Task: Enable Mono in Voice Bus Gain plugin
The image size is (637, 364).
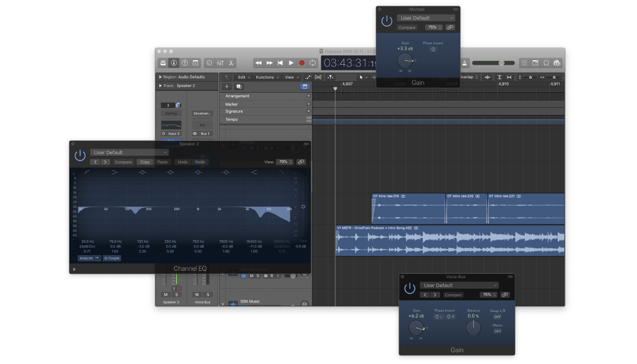Action: pyautogui.click(x=497, y=331)
